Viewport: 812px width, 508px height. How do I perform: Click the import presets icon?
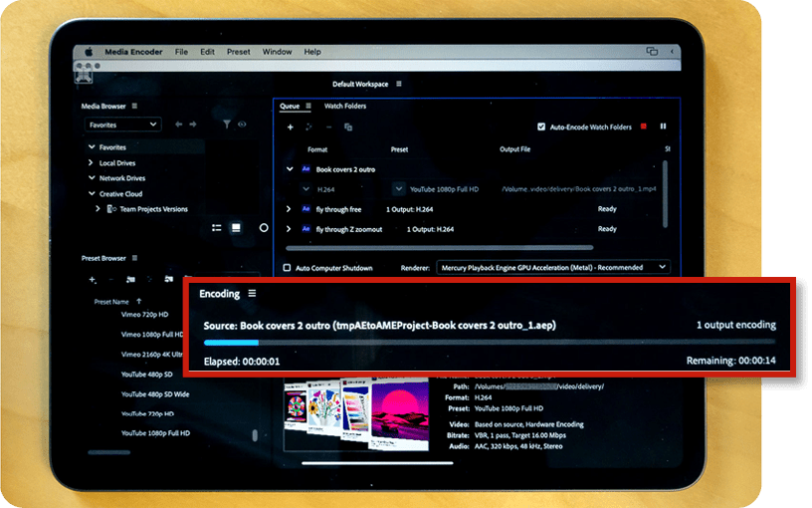[x=169, y=279]
